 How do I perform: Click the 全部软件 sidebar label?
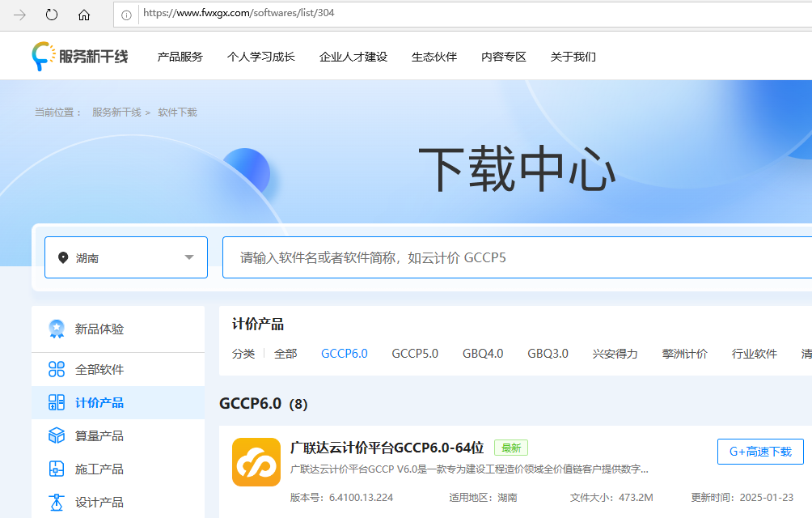tap(99, 369)
